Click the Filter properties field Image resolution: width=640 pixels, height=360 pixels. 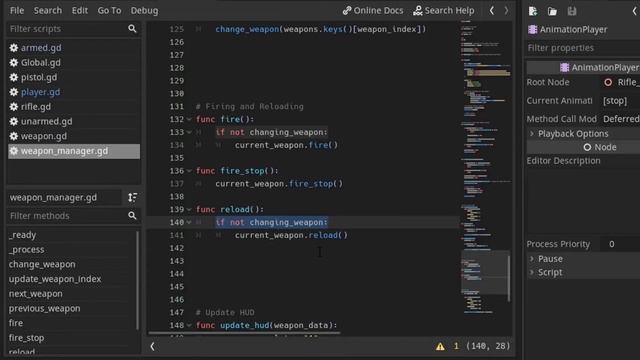[x=583, y=48]
